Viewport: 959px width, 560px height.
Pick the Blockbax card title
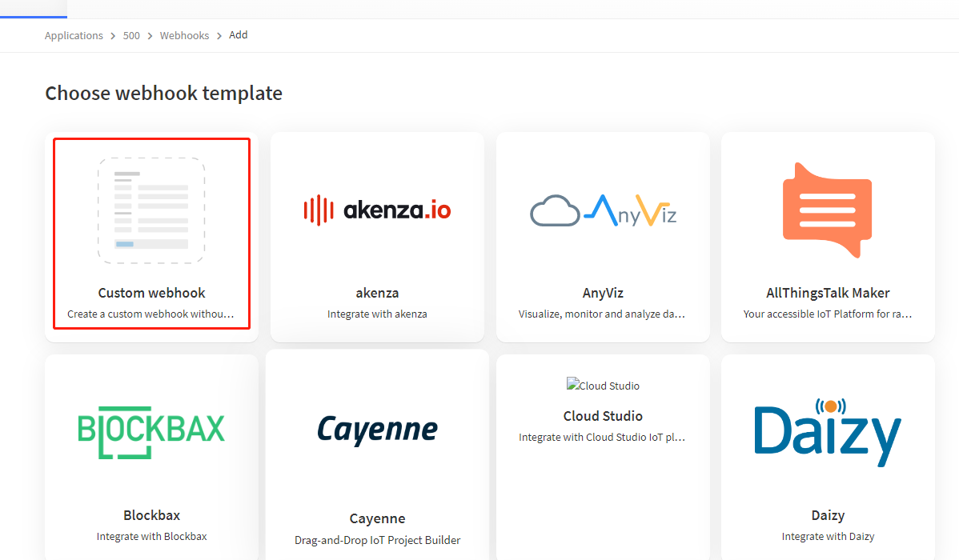151,515
